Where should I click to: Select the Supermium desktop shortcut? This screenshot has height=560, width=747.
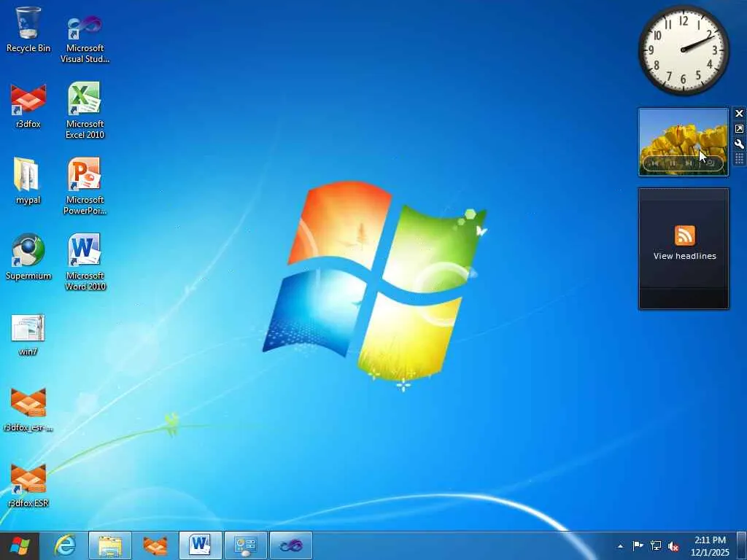28,257
